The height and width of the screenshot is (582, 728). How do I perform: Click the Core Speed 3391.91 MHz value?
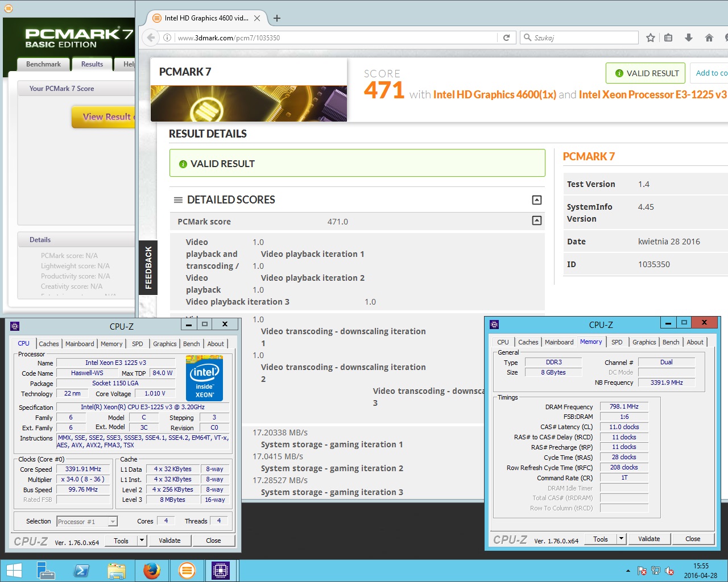click(x=83, y=469)
